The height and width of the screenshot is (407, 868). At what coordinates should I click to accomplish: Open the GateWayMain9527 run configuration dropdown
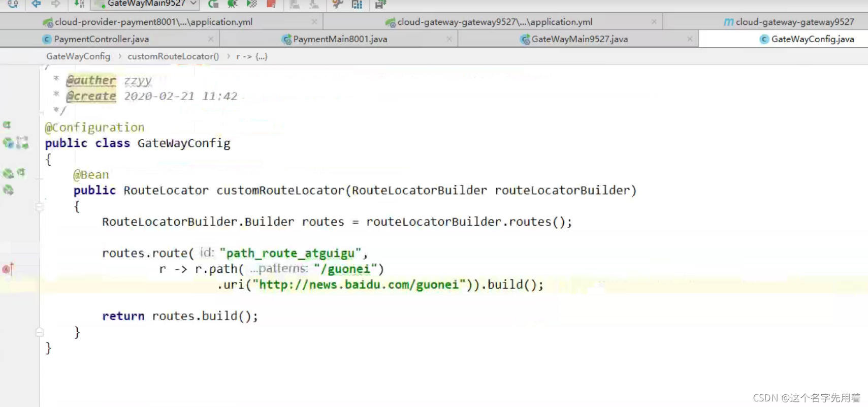[x=145, y=4]
